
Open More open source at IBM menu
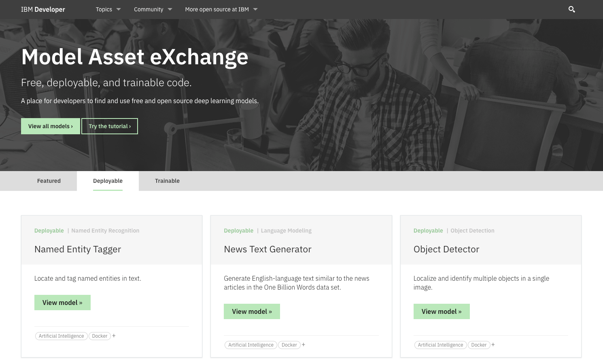[221, 9]
